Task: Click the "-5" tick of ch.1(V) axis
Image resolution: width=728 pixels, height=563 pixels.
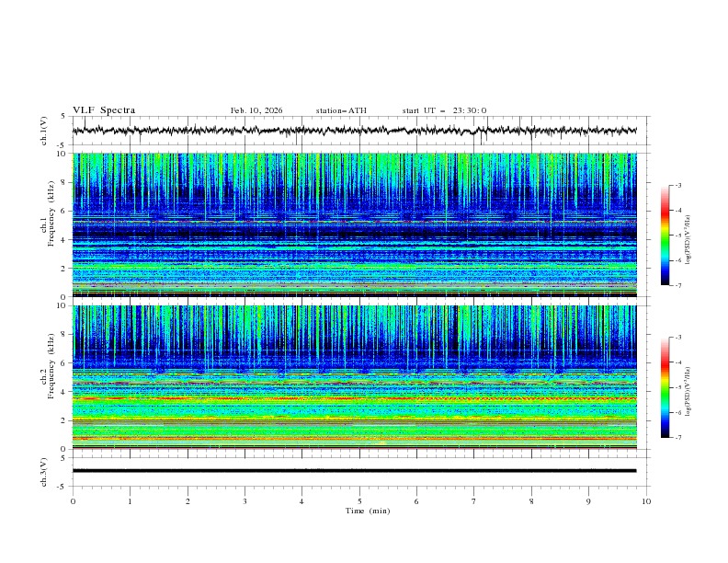Action: coord(63,145)
